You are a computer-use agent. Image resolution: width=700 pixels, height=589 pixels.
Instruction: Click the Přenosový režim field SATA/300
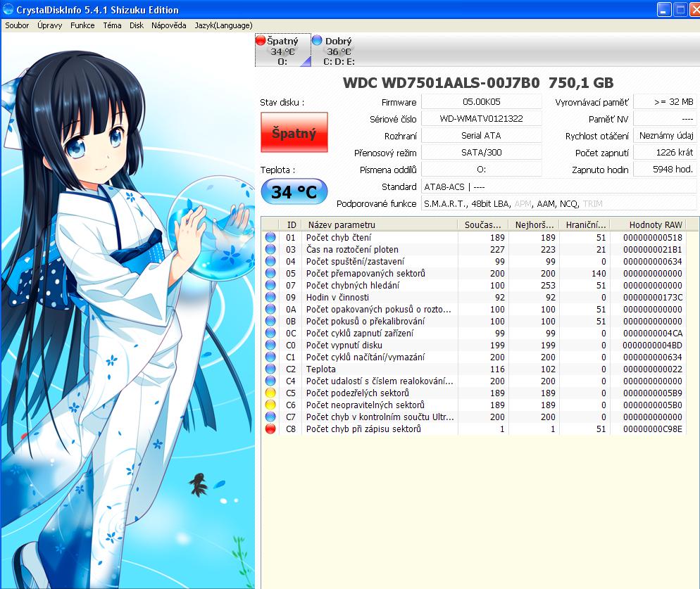[x=481, y=153]
